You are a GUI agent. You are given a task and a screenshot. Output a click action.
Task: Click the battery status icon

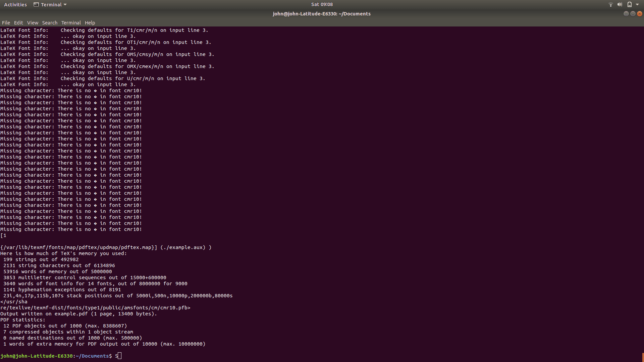[x=630, y=5]
